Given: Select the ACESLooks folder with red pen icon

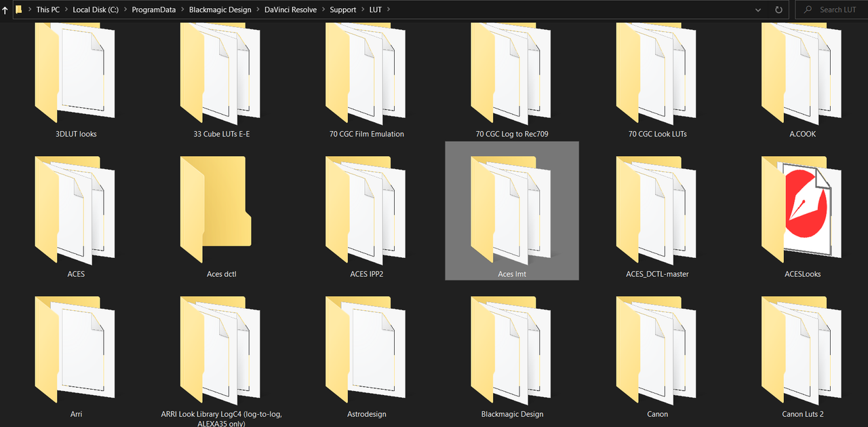Looking at the screenshot, I should click(x=802, y=210).
